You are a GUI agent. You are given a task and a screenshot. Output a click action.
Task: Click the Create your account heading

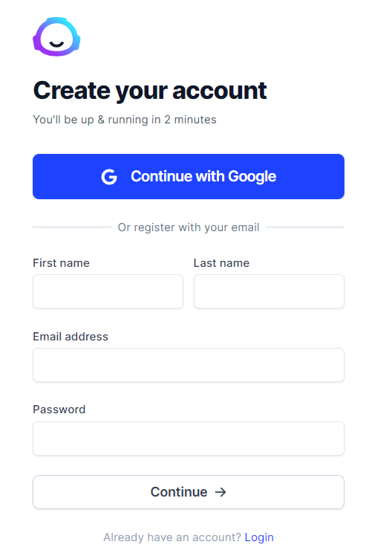point(150,91)
